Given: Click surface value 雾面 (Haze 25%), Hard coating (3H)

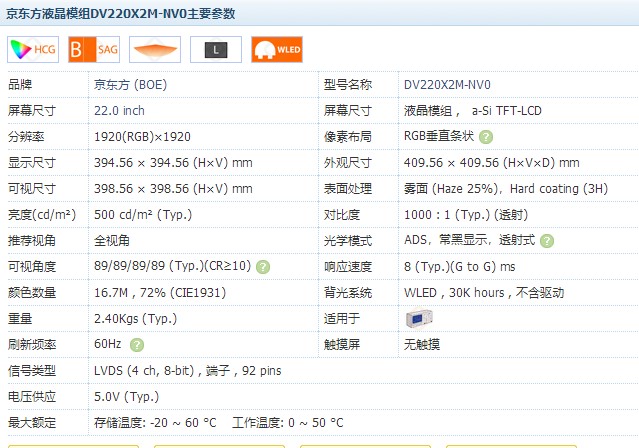Looking at the screenshot, I should 506,189.
